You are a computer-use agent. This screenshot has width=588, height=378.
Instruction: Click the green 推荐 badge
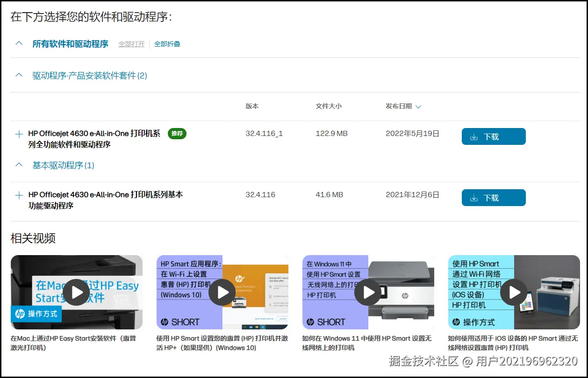tap(177, 134)
